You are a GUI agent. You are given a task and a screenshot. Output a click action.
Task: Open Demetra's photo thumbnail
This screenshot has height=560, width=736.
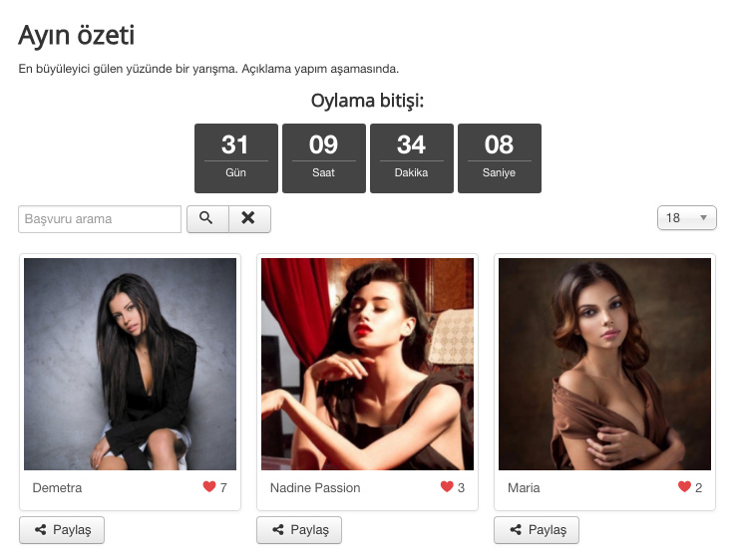click(130, 364)
